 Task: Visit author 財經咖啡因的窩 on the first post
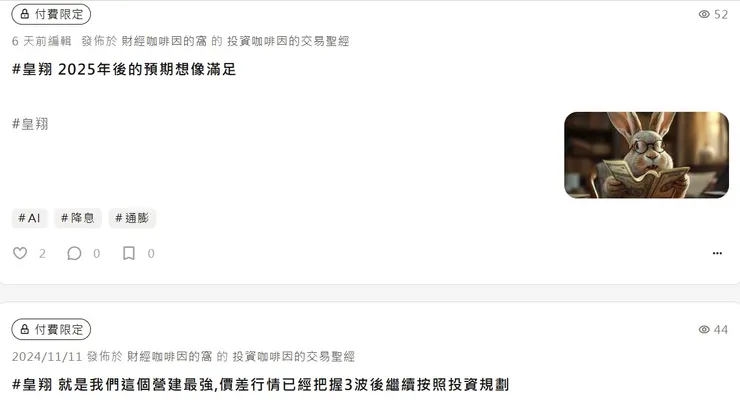point(164,41)
